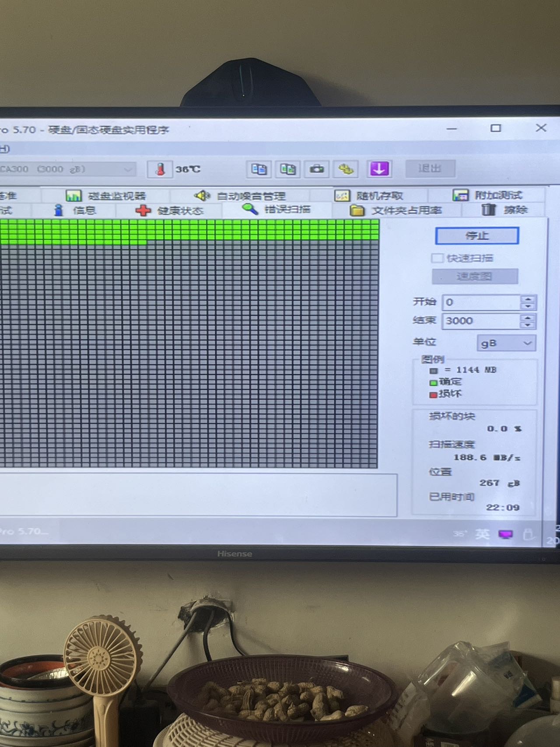Click the position value 267 gB
This screenshot has width=560, height=747.
coord(499,483)
